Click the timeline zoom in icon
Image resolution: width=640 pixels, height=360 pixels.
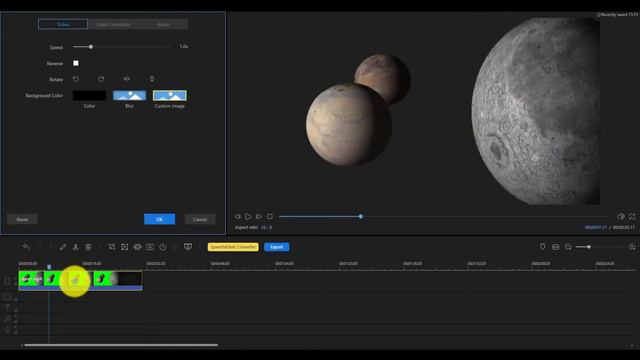[x=632, y=247]
